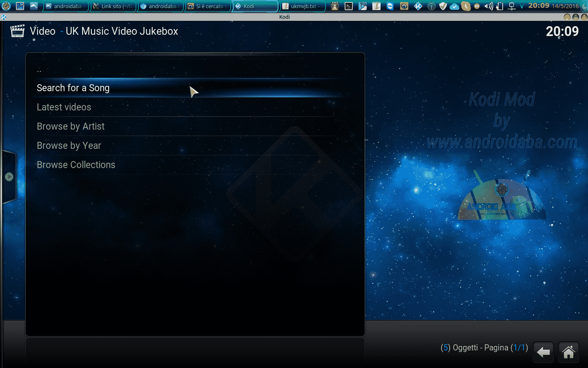Viewport: 588px width, 368px height.
Task: Click the 'UK Music Video Jukebox' title
Action: click(122, 31)
